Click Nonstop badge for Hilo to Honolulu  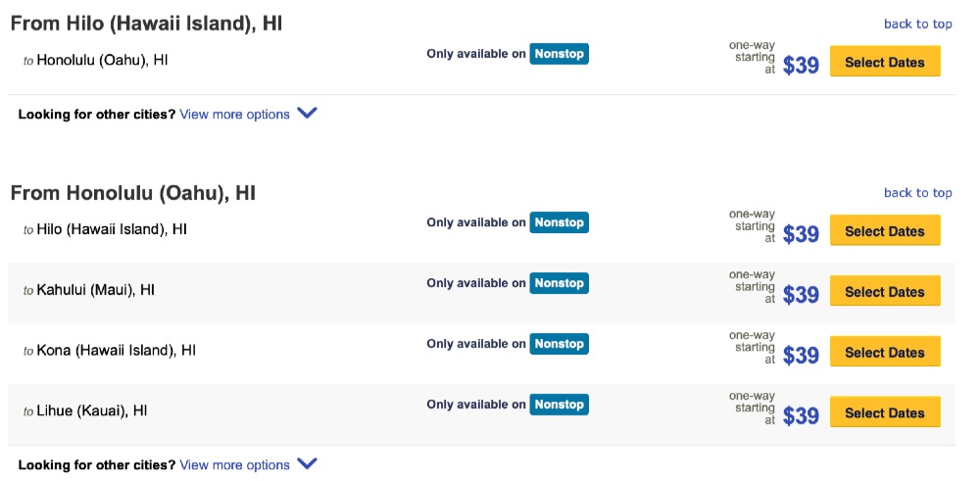click(559, 54)
